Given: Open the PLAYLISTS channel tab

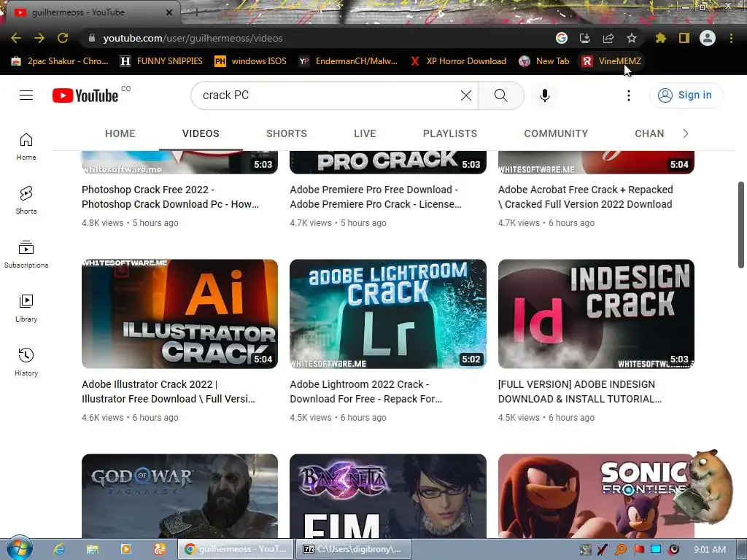Looking at the screenshot, I should [449, 133].
